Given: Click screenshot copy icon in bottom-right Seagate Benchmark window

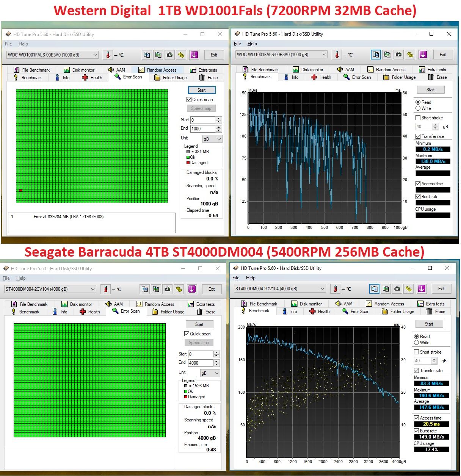Looking at the screenshot, I should (386, 289).
